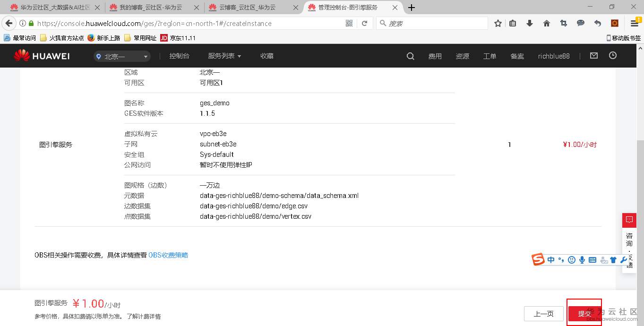
Task: Open the 北京一 region dropdown
Action: (121, 56)
